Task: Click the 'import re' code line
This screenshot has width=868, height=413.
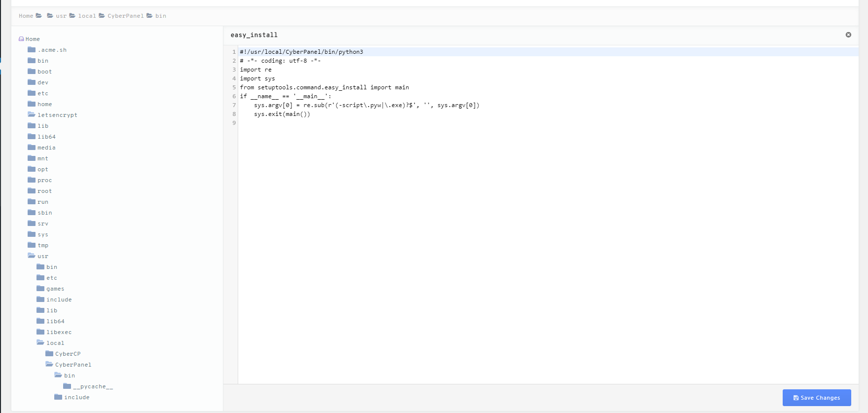Action: pos(255,70)
